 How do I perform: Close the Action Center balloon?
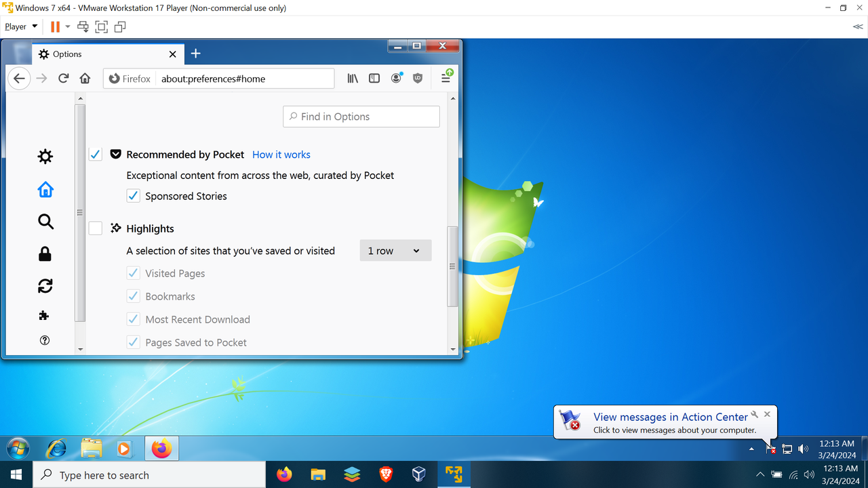point(767,414)
